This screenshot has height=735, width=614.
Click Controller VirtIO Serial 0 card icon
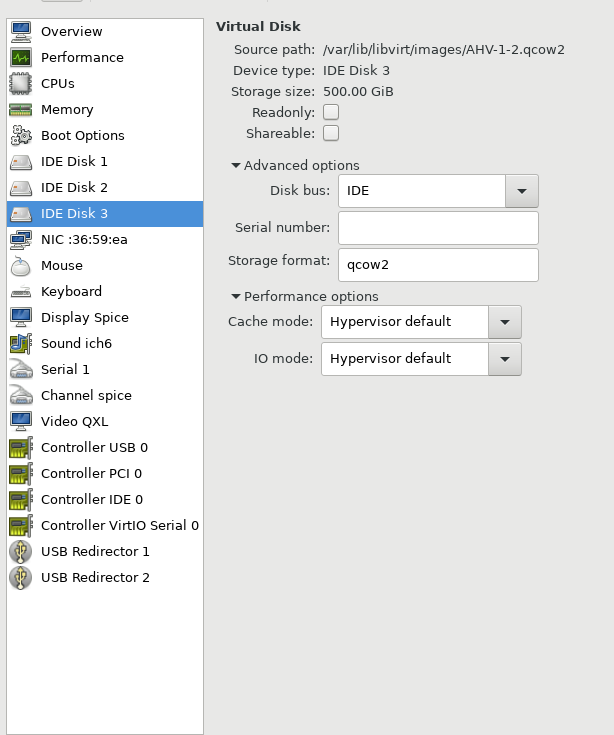tap(21, 525)
